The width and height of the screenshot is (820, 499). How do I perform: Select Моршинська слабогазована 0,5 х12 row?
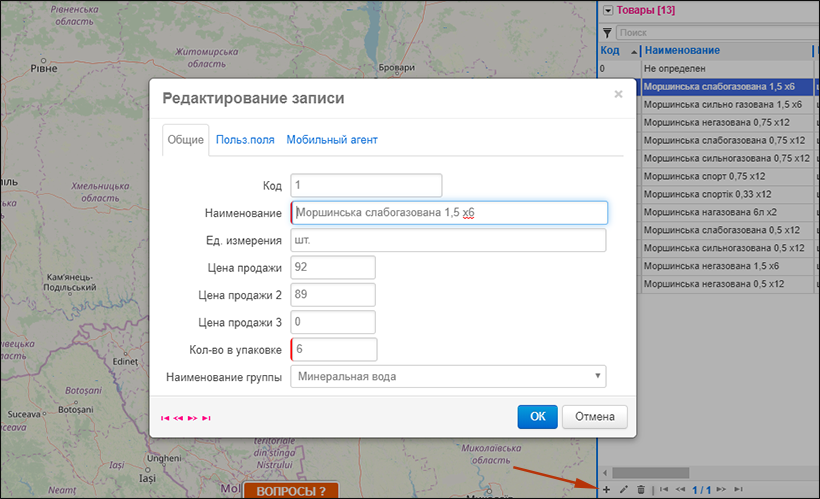727,230
